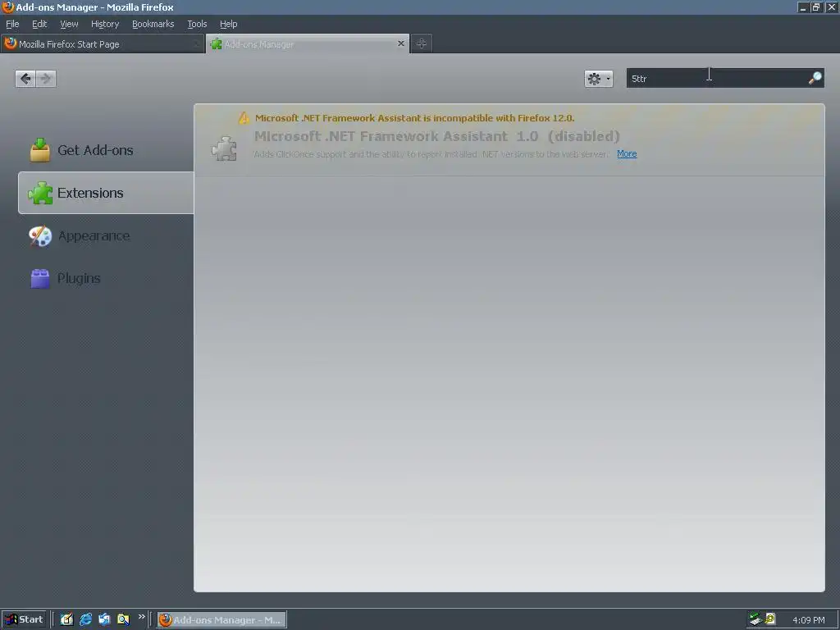Screen dimensions: 840x630
Task: Open the File menu
Action: coord(12,24)
